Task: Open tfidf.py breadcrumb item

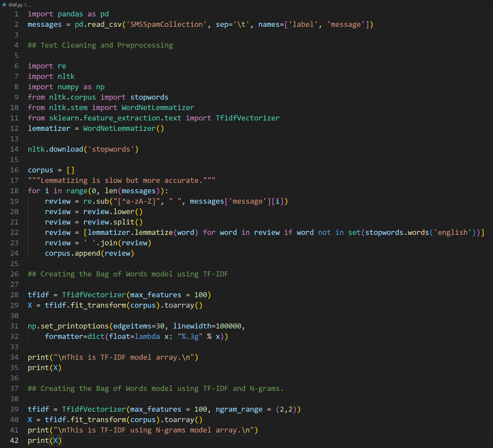Action: [x=15, y=5]
